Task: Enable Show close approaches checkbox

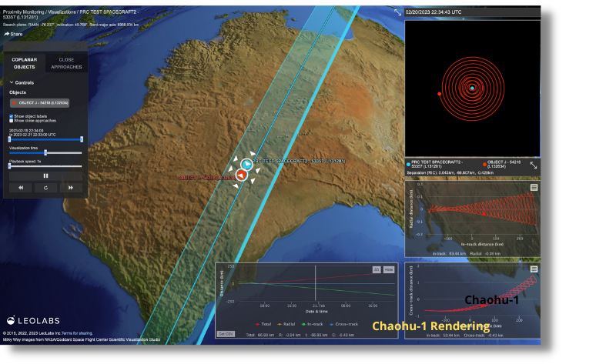Action: coord(11,121)
